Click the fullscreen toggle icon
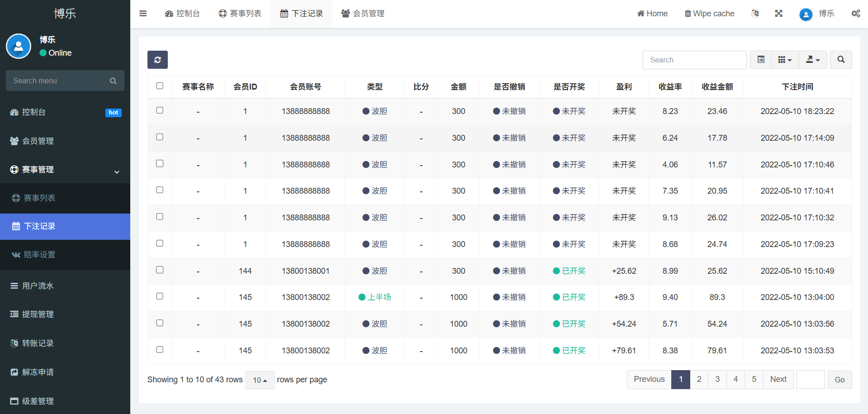868x414 pixels. click(x=778, y=14)
